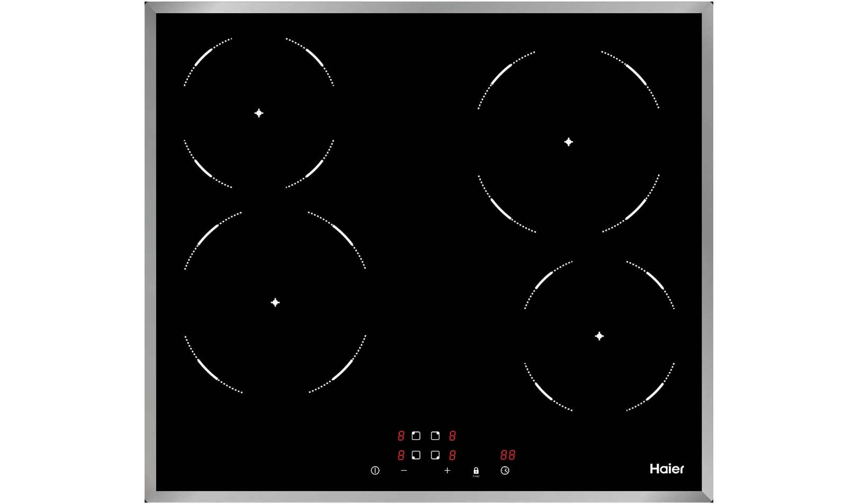
Task: Click the Haier brand logo
Action: click(x=667, y=469)
